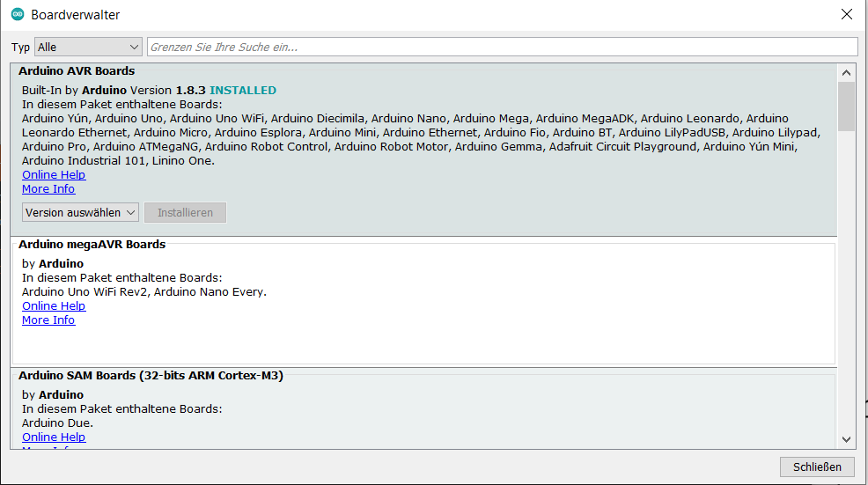
Task: Open More Info for Arduino AVR Boards
Action: [x=48, y=189]
